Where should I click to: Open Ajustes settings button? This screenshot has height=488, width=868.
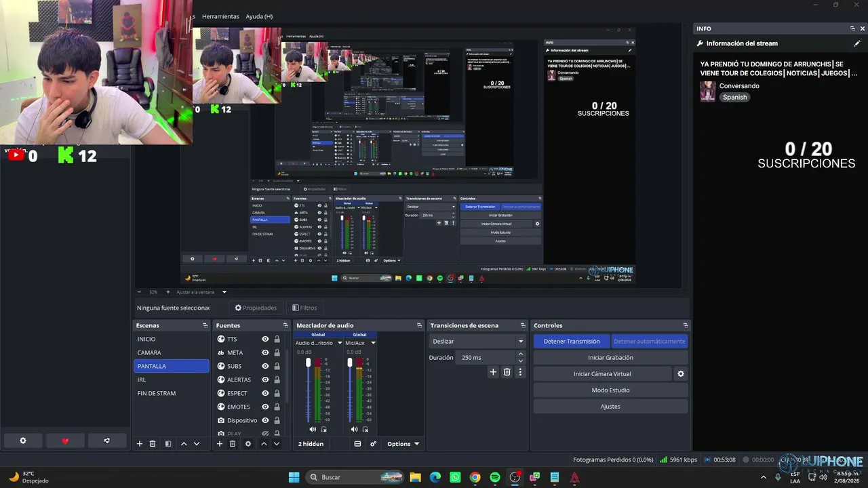(x=610, y=406)
